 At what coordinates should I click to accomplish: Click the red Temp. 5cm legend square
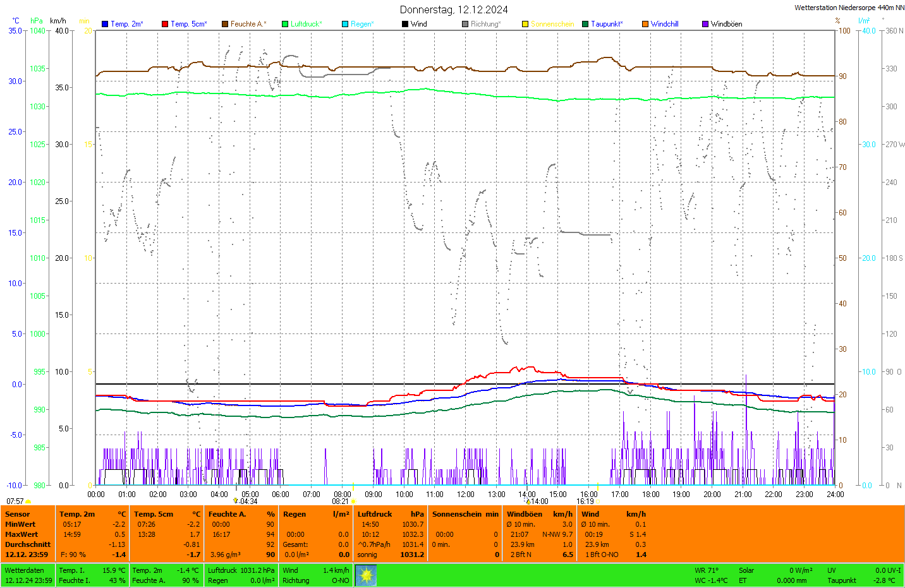click(x=165, y=24)
